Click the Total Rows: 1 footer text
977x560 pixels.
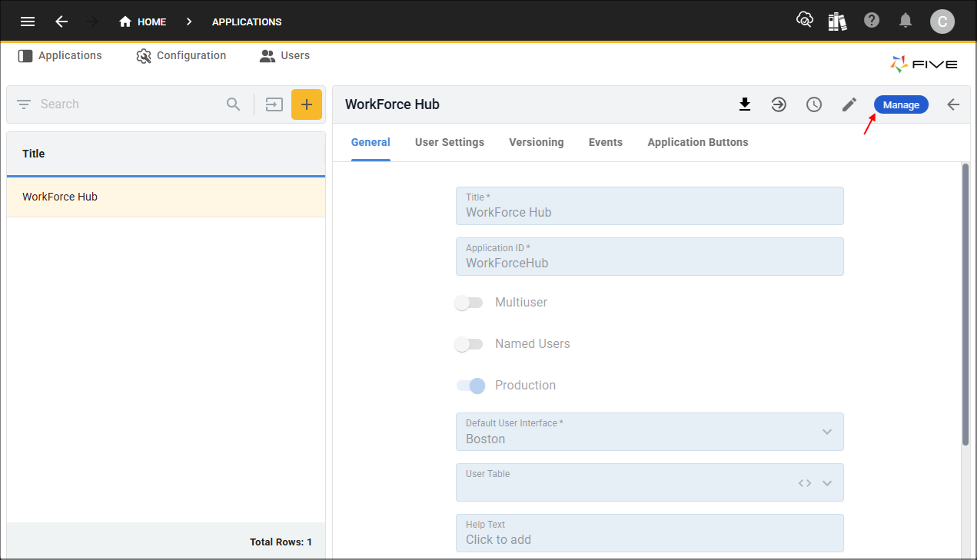(281, 542)
